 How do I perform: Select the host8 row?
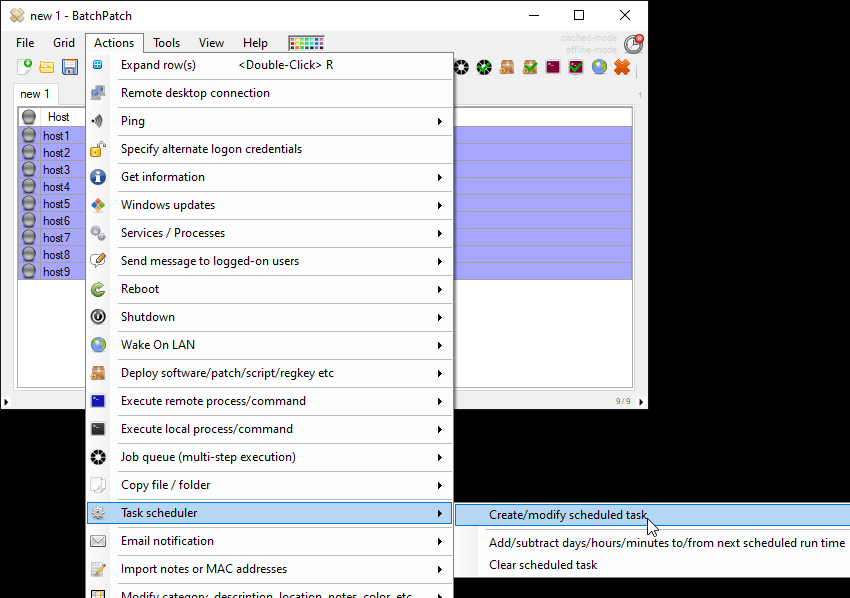52,255
